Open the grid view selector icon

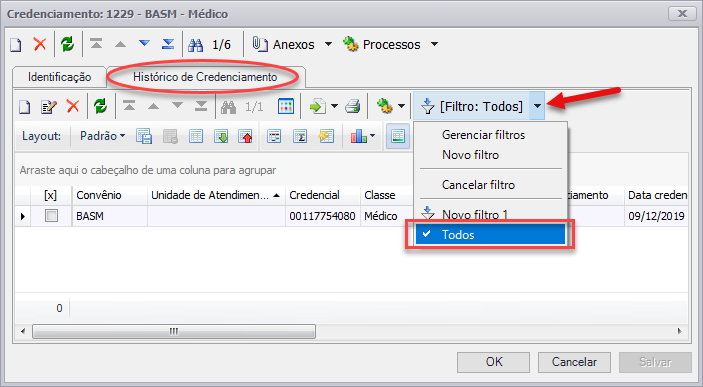point(286,107)
